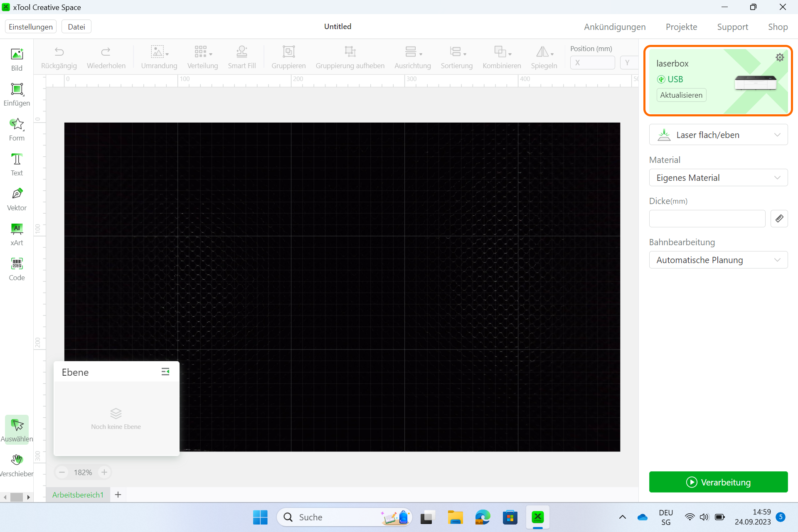Click the Dicke thickness input field
798x532 pixels.
(707, 219)
